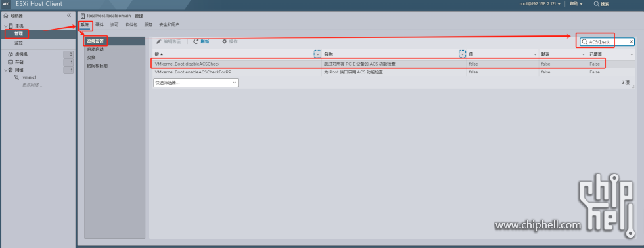Screen dimensions: 644x248
Task: Open the 快速筛选器 quick filter combo box
Action: (x=196, y=83)
